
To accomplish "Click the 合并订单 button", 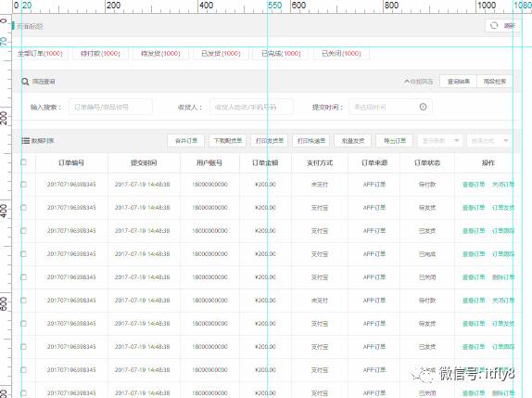I will (x=186, y=141).
